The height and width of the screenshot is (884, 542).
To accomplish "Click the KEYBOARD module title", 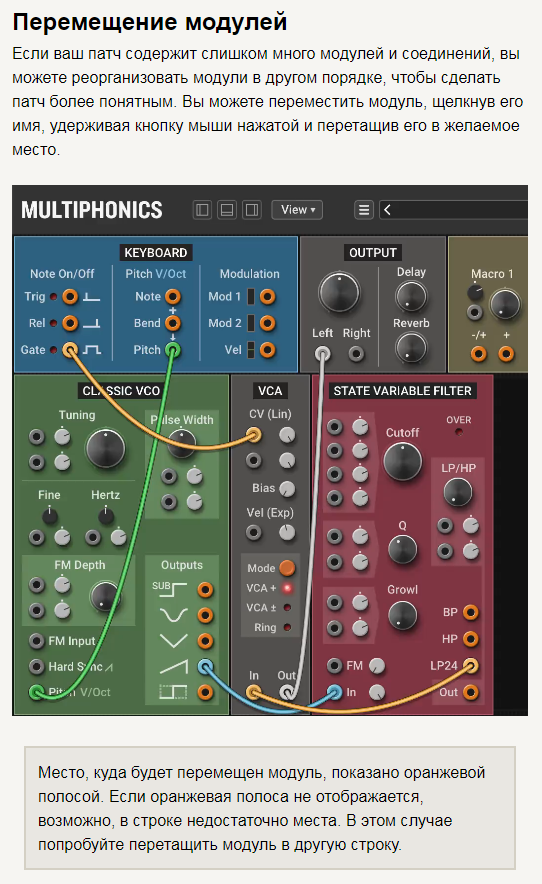I will pos(156,253).
